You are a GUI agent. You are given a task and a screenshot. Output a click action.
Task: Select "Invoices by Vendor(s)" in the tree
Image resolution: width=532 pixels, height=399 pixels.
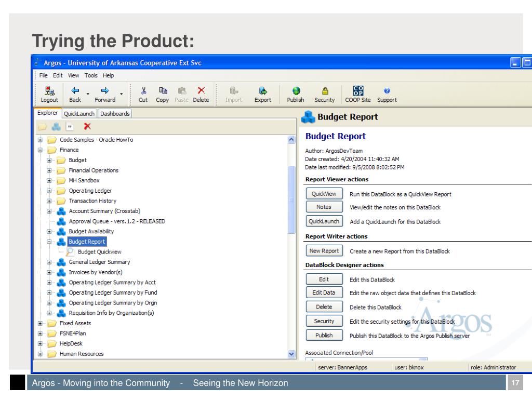pyautogui.click(x=96, y=272)
